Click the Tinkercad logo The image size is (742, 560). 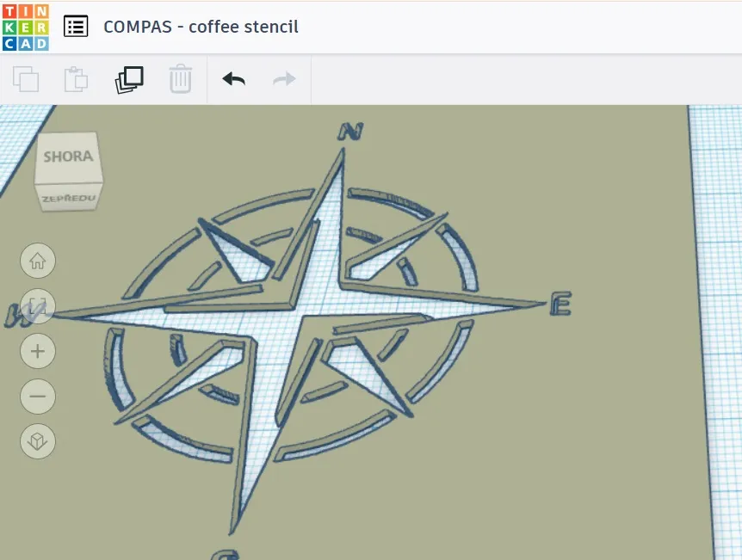(26, 26)
